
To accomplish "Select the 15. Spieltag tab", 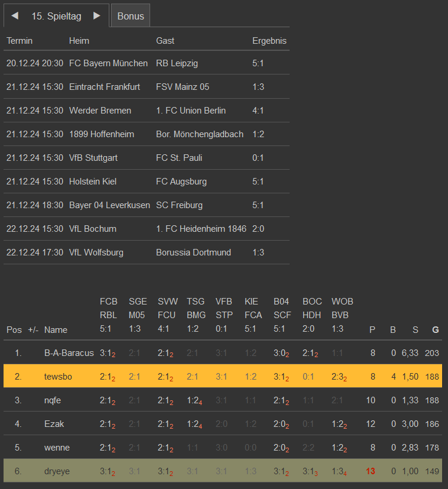I will pyautogui.click(x=56, y=16).
